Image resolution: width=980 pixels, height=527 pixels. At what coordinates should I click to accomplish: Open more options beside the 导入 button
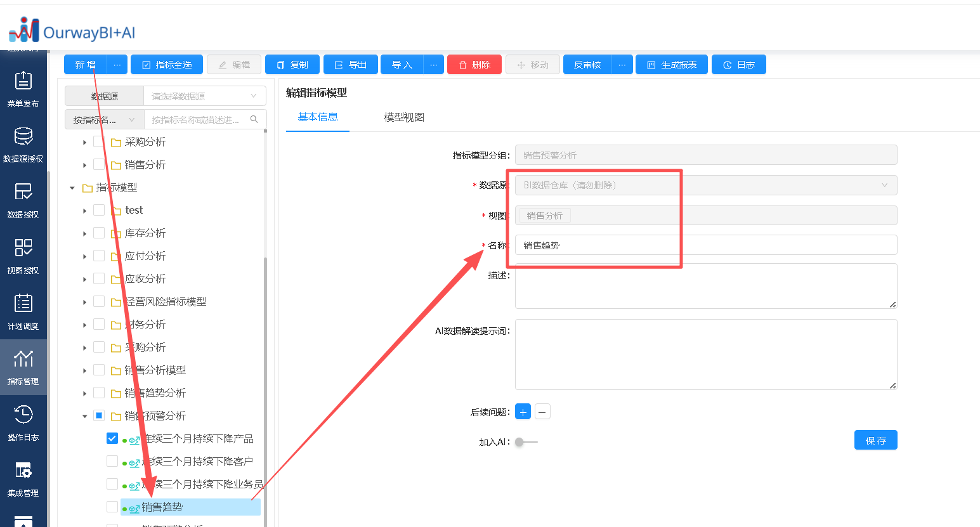(x=433, y=65)
